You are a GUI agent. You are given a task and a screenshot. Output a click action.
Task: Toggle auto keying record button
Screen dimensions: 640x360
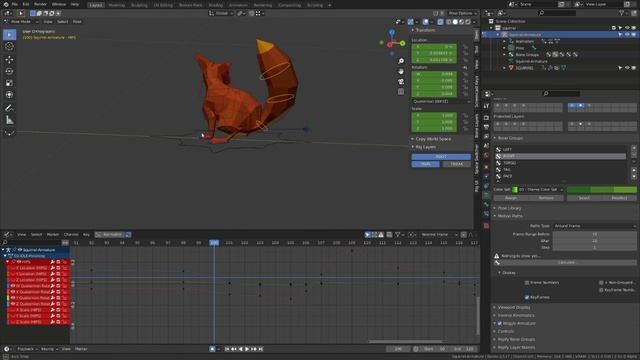(x=212, y=349)
